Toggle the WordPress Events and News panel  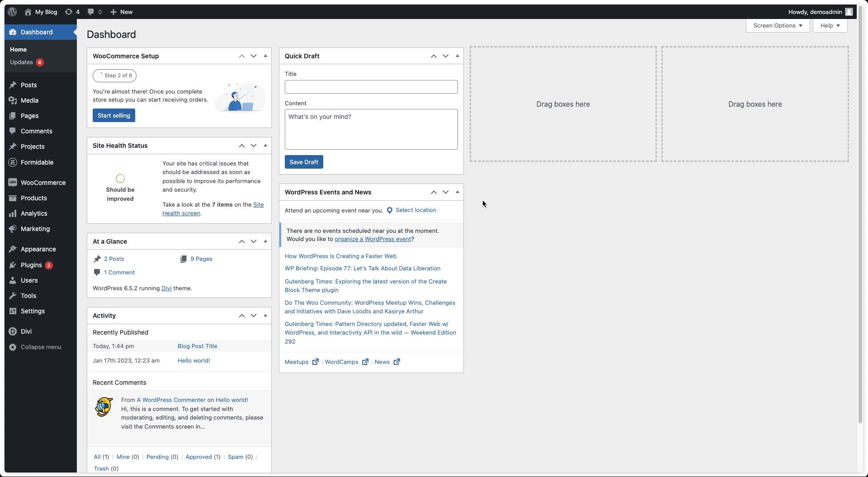point(458,192)
